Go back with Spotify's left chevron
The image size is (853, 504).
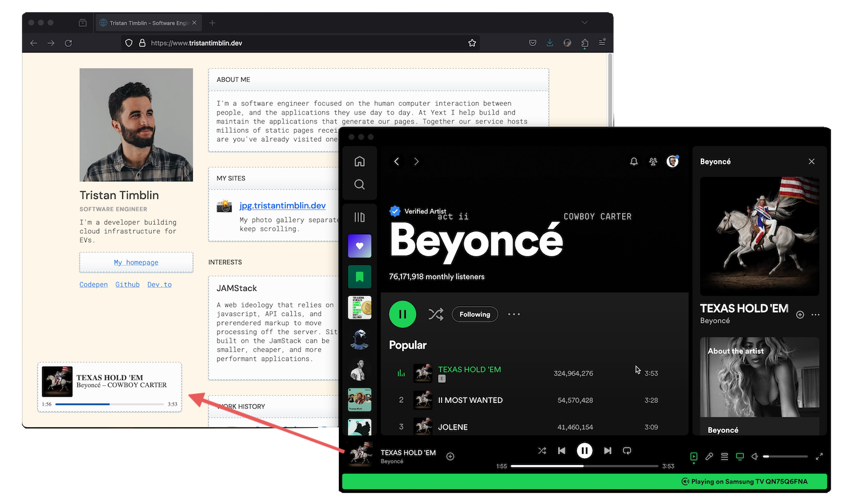(x=397, y=161)
